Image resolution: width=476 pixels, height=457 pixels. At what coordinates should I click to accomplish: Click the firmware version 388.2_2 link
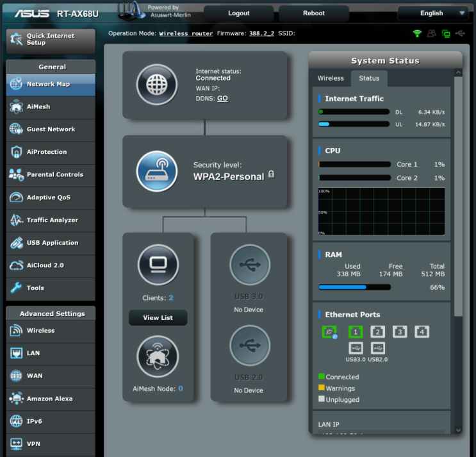coord(261,33)
